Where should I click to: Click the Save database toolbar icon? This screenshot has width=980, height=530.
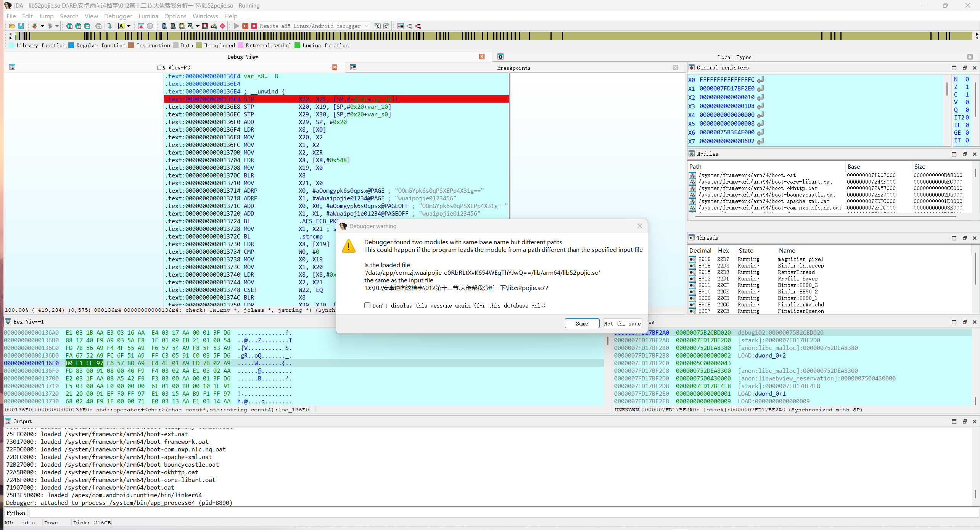21,26
